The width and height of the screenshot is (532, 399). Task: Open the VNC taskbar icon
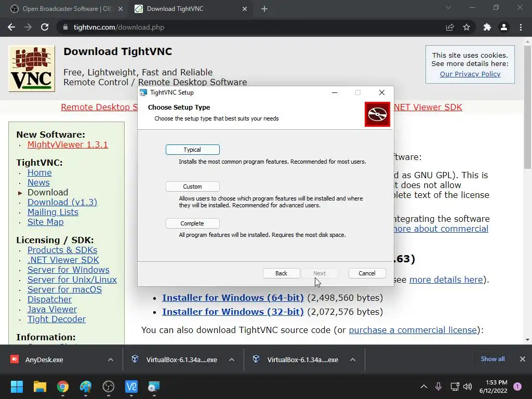pyautogui.click(x=131, y=387)
